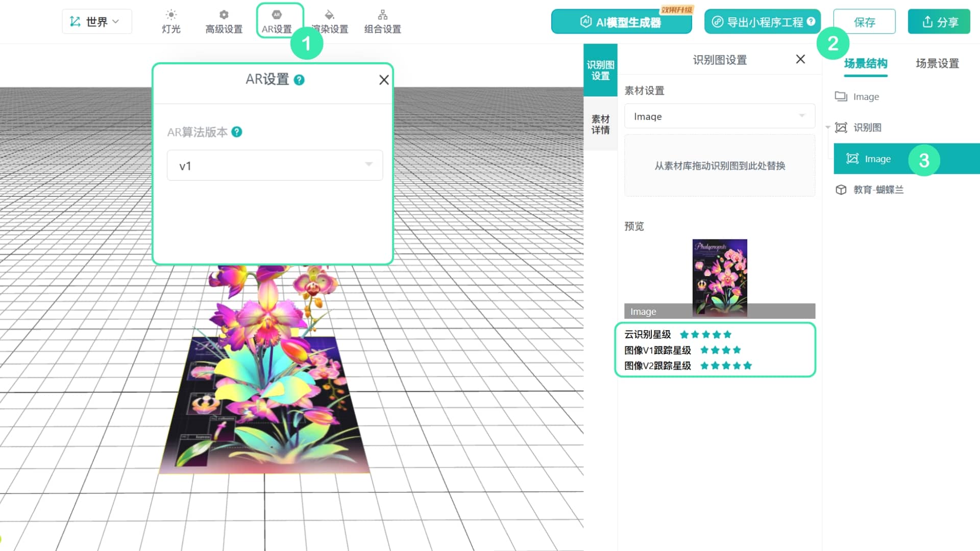Click help icon beside AR算法版本
The image size is (980, 551).
[x=237, y=132]
